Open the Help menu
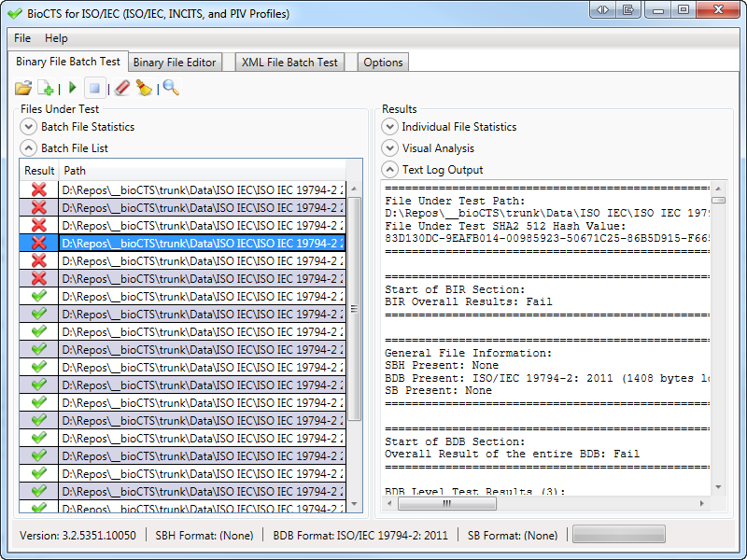The image size is (747, 560). tap(56, 38)
